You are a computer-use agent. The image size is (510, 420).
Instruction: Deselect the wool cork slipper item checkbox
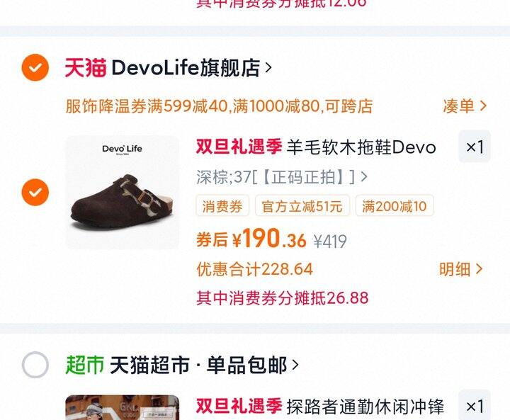click(x=35, y=192)
